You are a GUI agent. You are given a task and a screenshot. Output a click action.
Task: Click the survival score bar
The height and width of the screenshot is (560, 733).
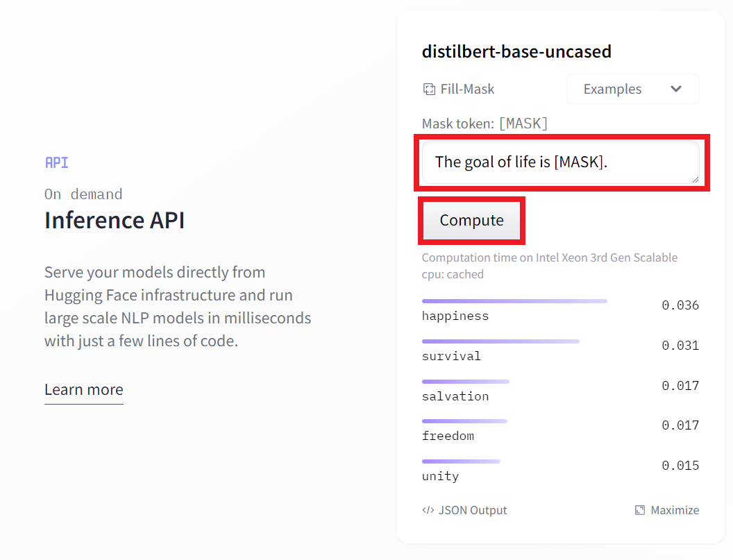(x=500, y=341)
